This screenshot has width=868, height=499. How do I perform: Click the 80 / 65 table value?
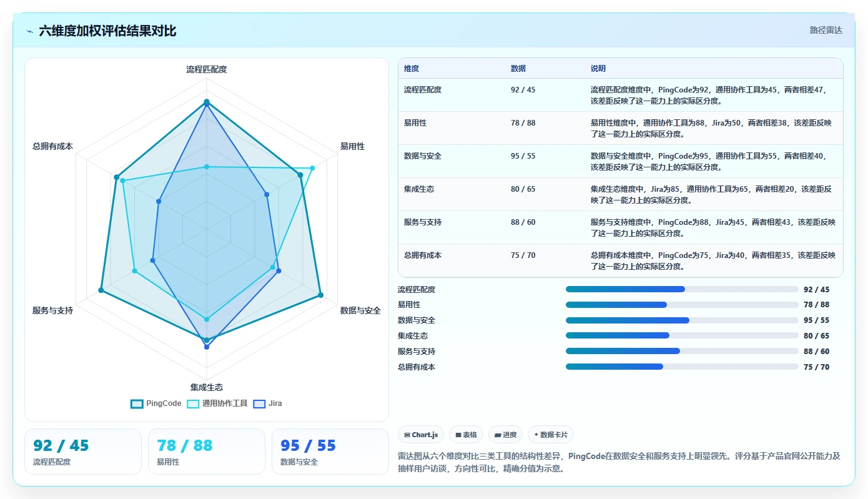coord(523,189)
